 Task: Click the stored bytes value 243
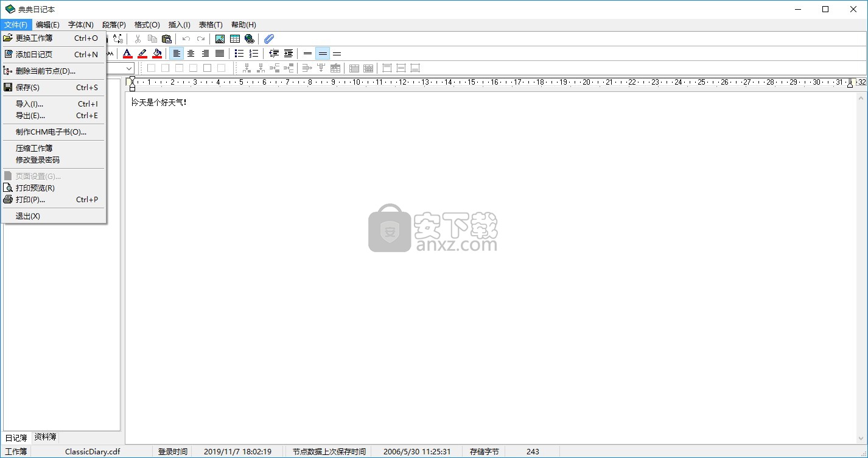533,452
